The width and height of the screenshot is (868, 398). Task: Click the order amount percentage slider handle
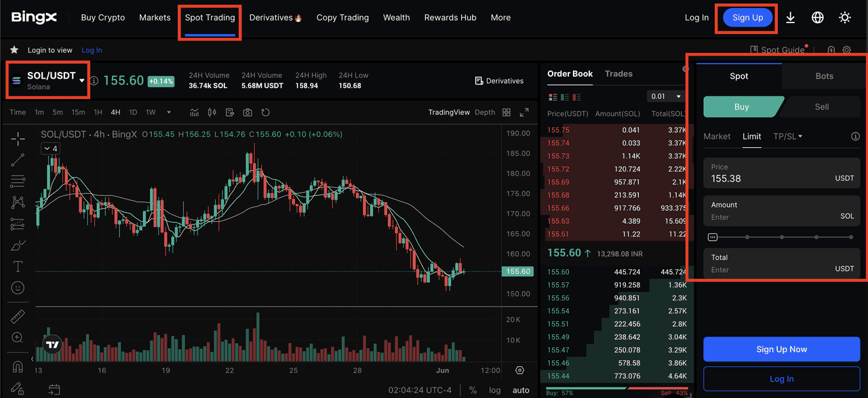pyautogui.click(x=712, y=237)
